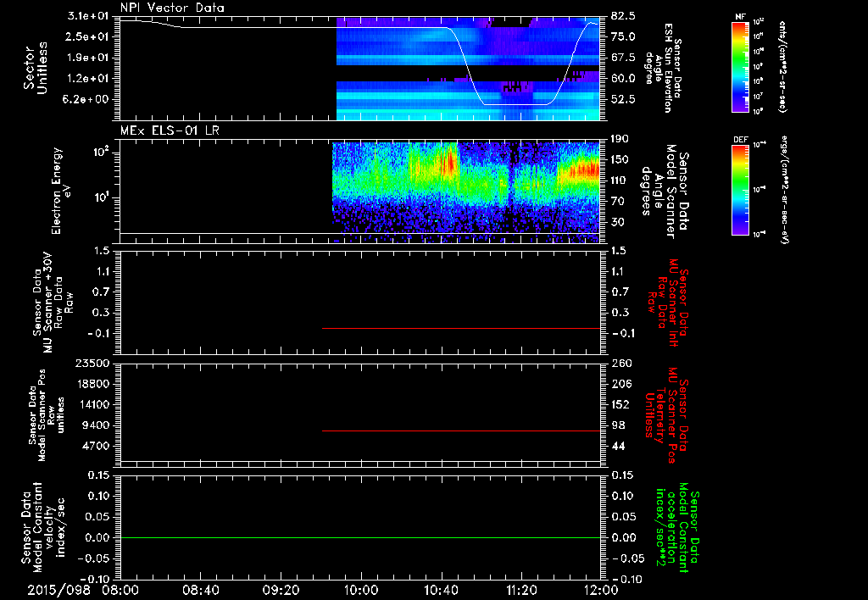The width and height of the screenshot is (868, 600).
Task: Click the 190 scanner angle tick label
Action: pyautogui.click(x=620, y=139)
